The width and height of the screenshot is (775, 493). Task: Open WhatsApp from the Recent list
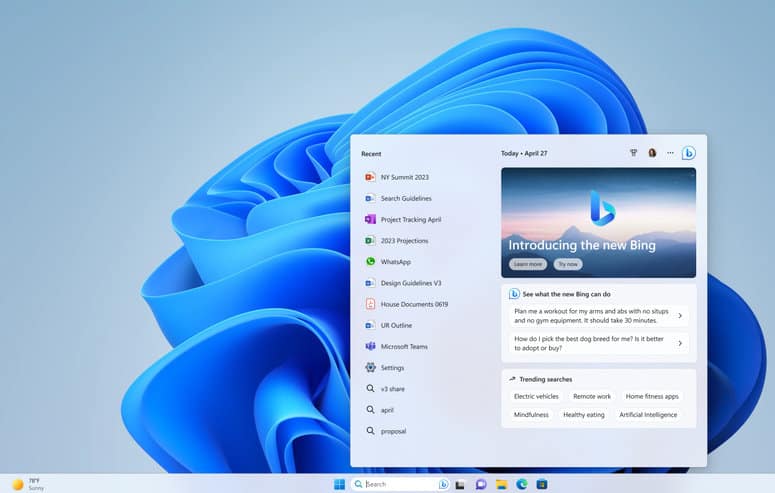[x=395, y=262]
